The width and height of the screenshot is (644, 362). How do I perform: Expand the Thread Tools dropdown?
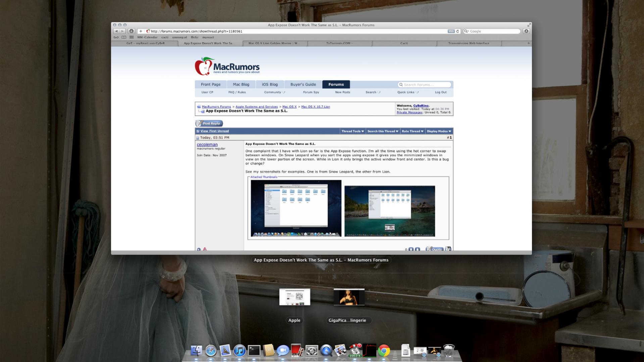(x=352, y=131)
